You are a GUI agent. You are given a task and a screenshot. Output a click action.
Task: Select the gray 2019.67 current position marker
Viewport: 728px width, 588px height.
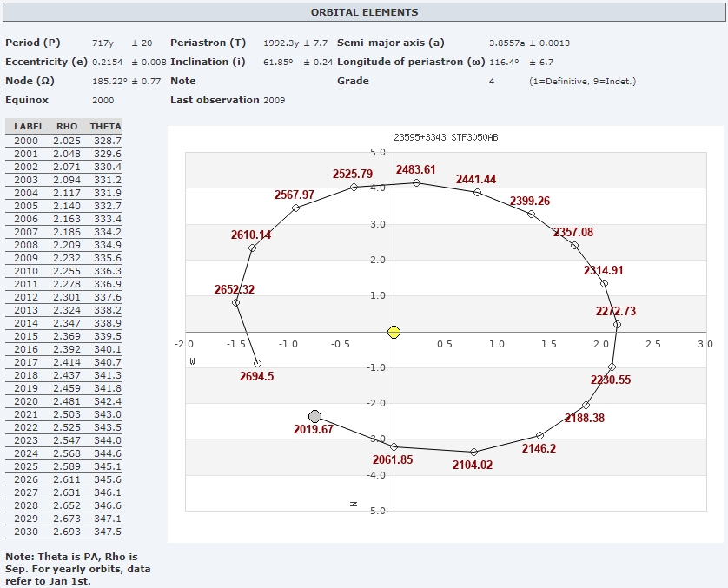[x=314, y=417]
